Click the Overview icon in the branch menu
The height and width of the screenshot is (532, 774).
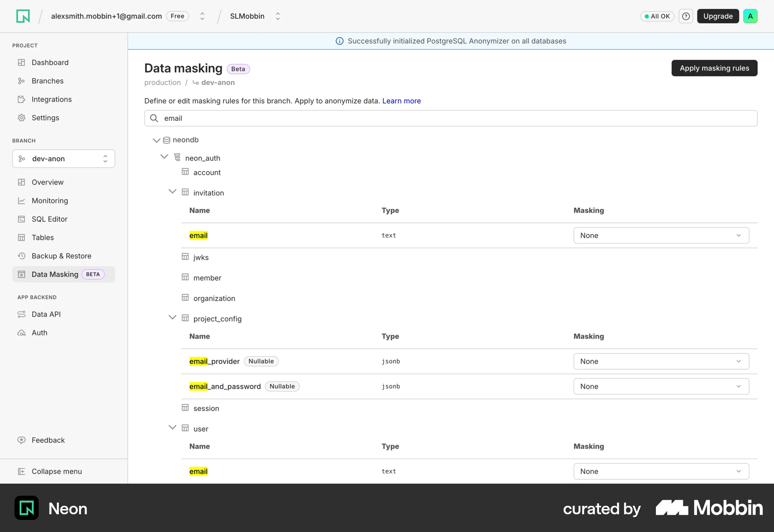point(21,182)
